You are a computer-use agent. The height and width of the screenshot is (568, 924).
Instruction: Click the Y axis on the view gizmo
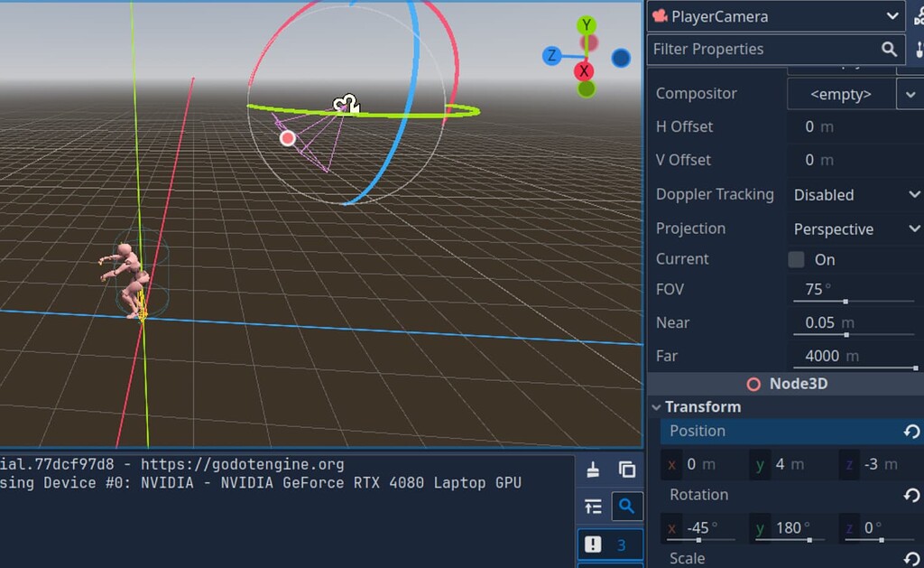(586, 24)
